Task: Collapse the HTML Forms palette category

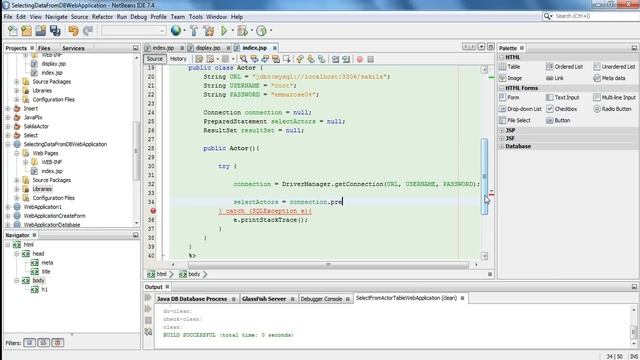Action: click(x=502, y=88)
